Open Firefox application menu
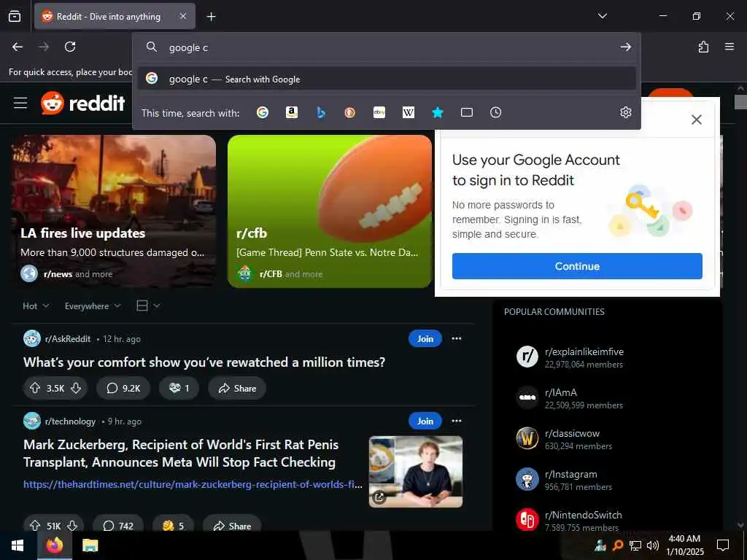The width and height of the screenshot is (747, 560). [x=729, y=47]
